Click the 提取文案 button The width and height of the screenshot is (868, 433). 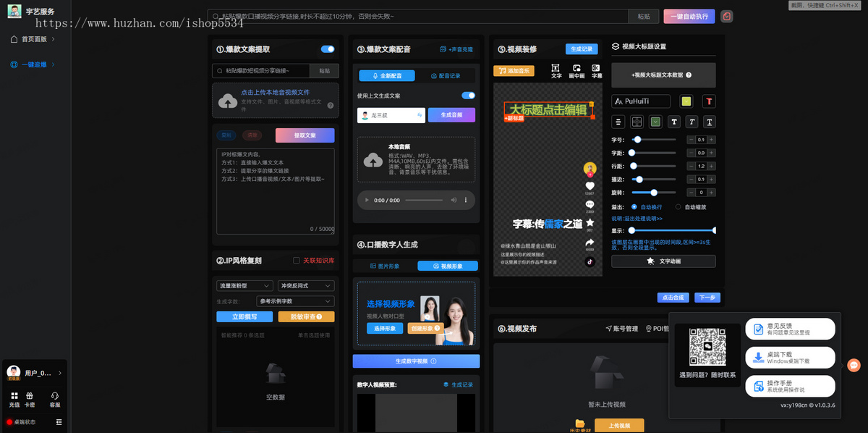pyautogui.click(x=305, y=135)
